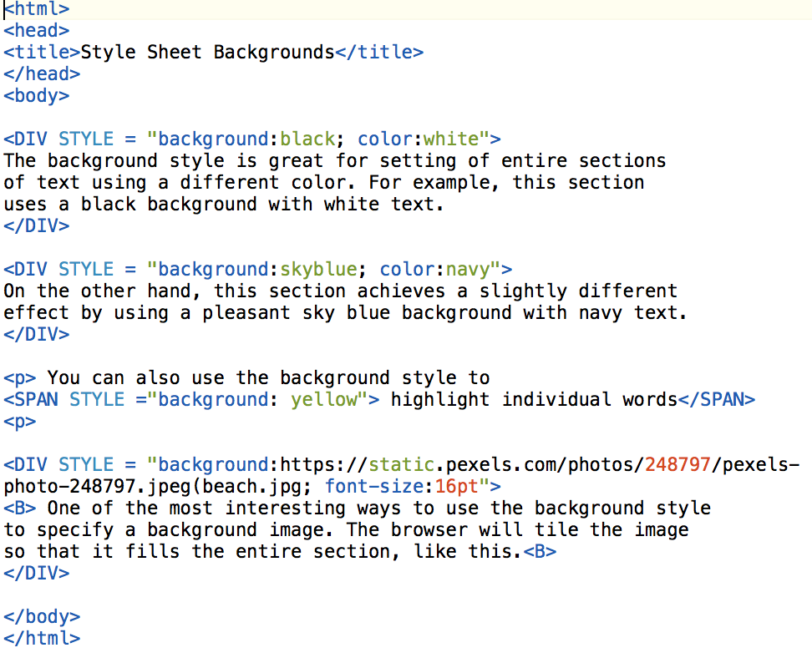
Task: Click the closing </SPAN> tag
Action: [x=717, y=400]
